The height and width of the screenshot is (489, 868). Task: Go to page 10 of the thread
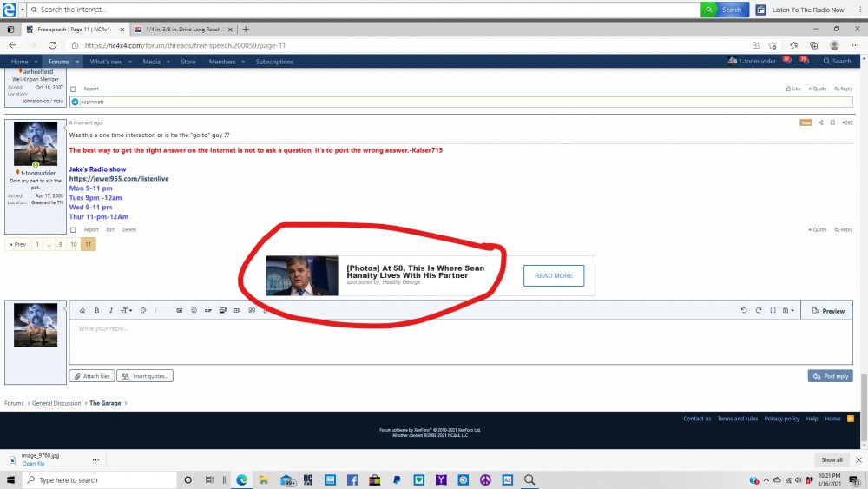[74, 244]
